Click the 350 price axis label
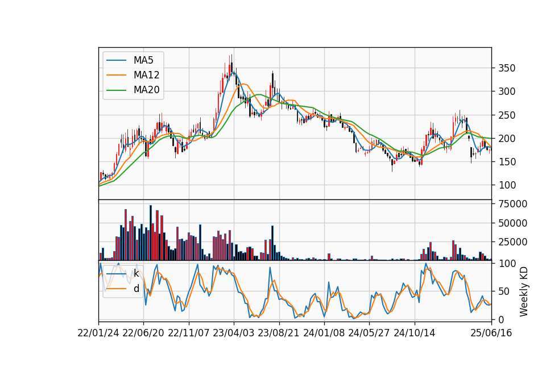Screen dimensions: 546x392 pyautogui.click(x=507, y=68)
